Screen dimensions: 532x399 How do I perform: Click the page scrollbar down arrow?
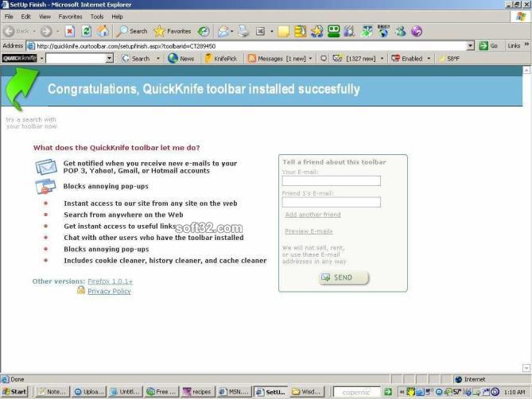click(x=526, y=368)
